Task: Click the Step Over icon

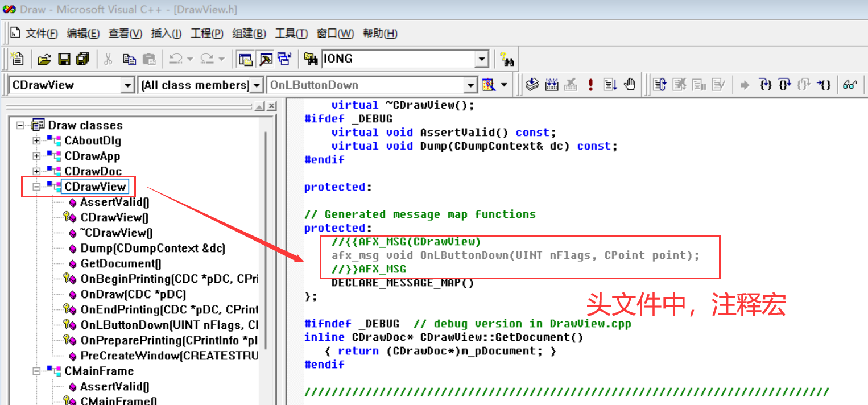Action: (x=785, y=85)
